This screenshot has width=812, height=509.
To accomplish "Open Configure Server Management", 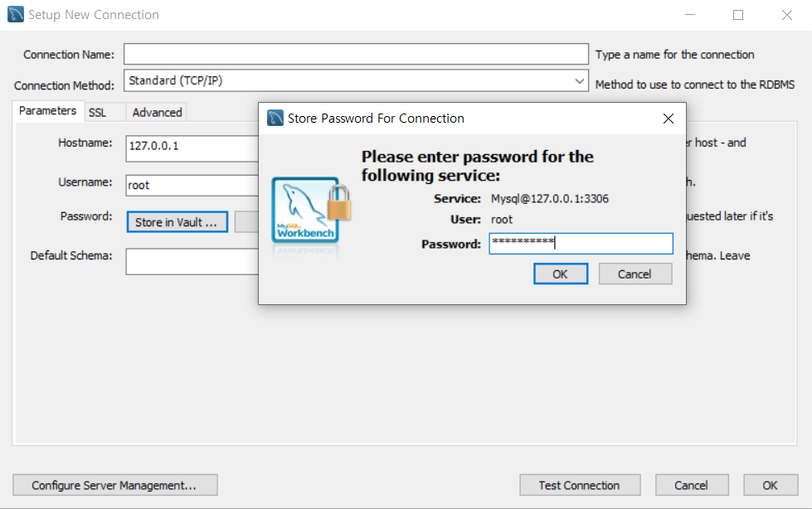I will click(x=115, y=485).
